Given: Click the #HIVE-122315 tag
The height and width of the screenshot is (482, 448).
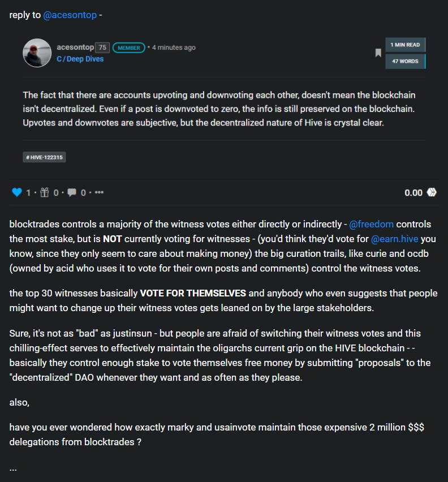Looking at the screenshot, I should click(44, 157).
